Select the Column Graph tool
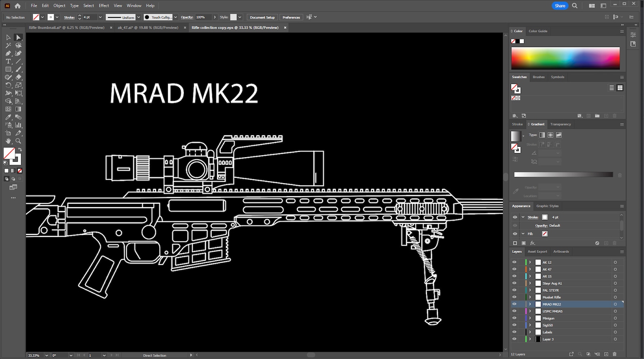This screenshot has width=644, height=359. click(18, 125)
